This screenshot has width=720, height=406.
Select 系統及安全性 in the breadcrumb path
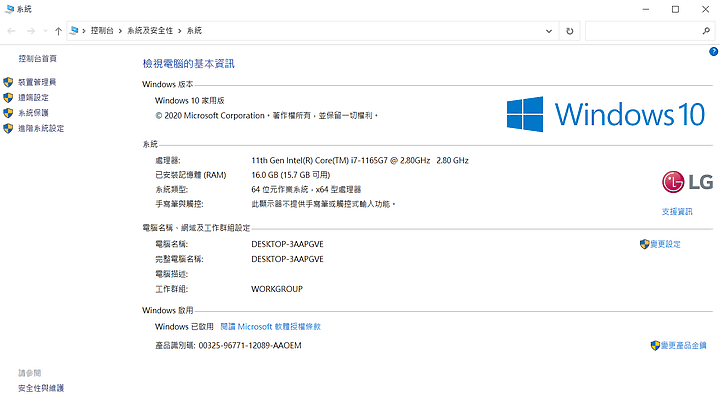(150, 30)
